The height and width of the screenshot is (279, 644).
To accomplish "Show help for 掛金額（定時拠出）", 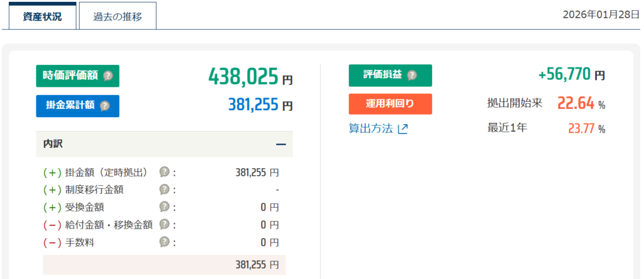I will [164, 171].
